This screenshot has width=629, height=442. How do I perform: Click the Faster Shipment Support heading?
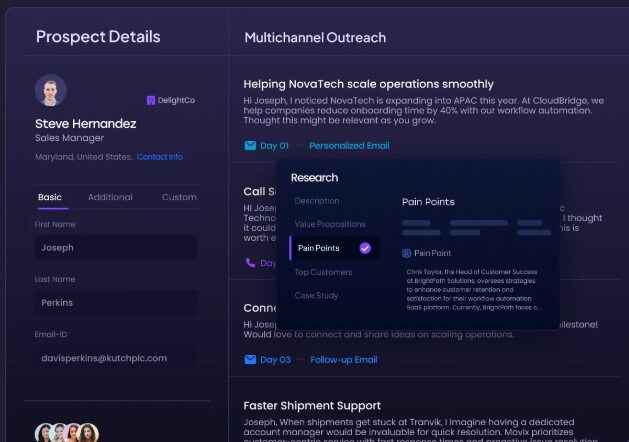pos(312,406)
